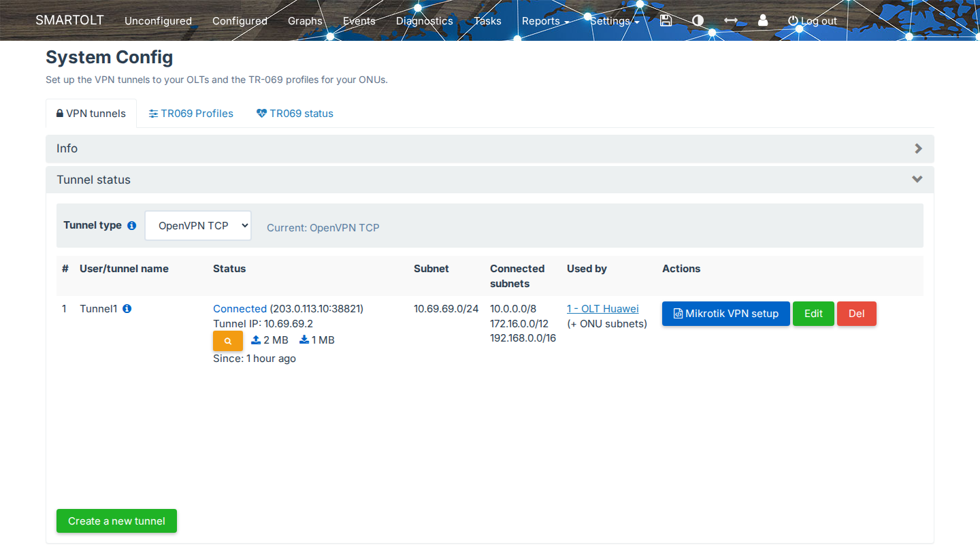Viewport: 980px width, 560px height.
Task: Open the user profile icon
Action: tap(763, 20)
